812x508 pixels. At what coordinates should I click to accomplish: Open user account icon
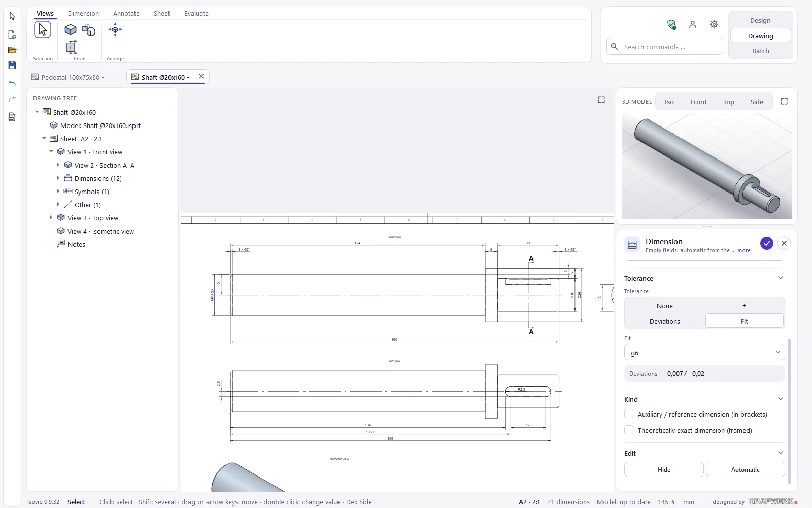tap(693, 24)
